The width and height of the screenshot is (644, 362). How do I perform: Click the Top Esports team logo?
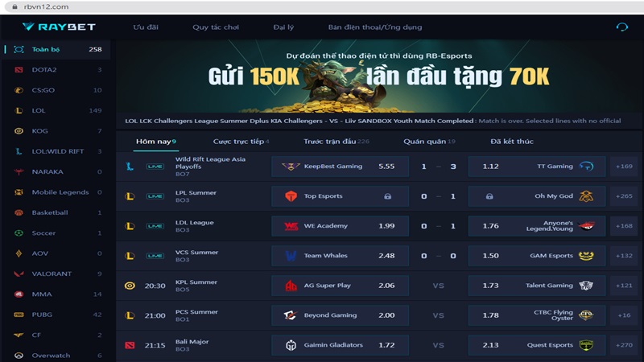[291, 196]
